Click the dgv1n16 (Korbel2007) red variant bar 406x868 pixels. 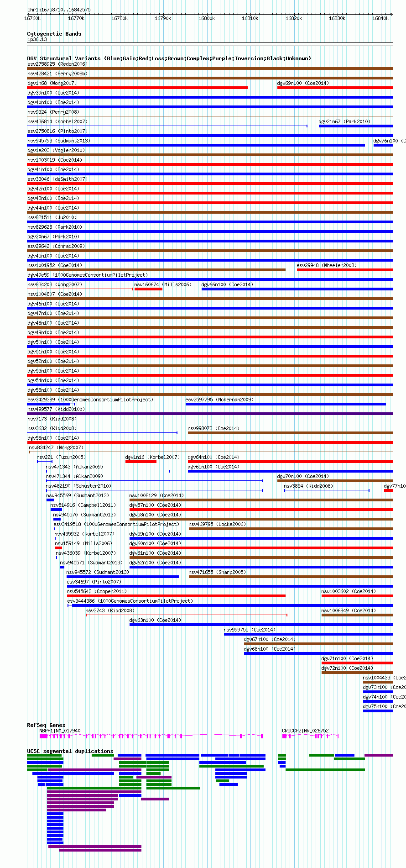tap(141, 462)
